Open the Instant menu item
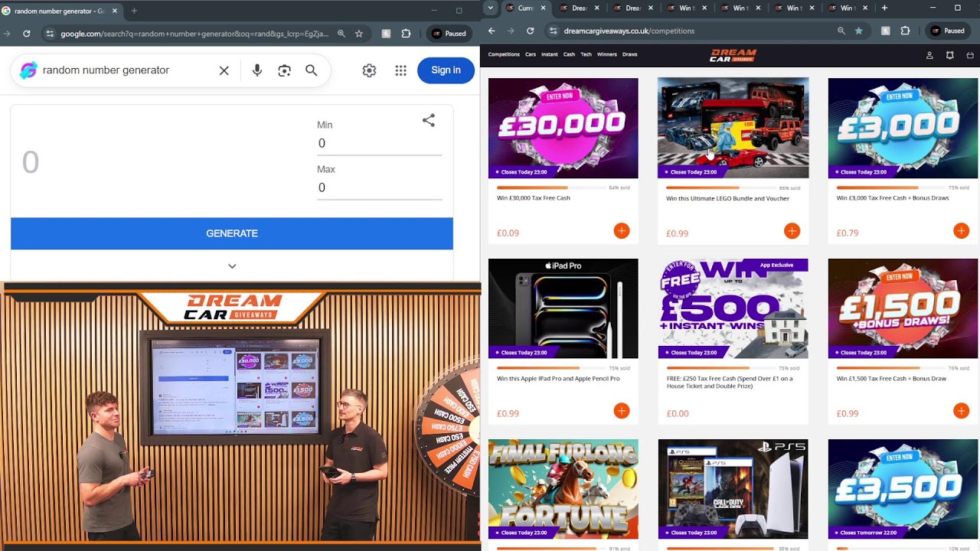The width and height of the screenshot is (980, 551). [x=550, y=55]
